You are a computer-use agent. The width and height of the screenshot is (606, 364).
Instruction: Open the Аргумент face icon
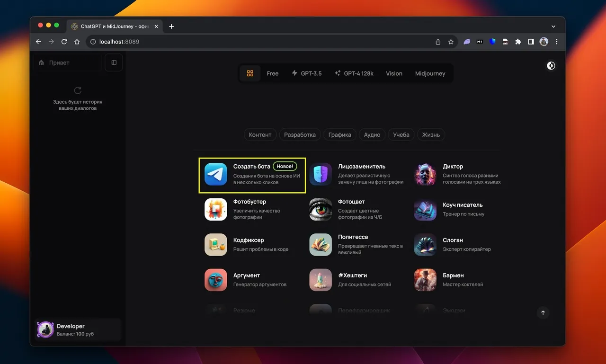pos(216,280)
